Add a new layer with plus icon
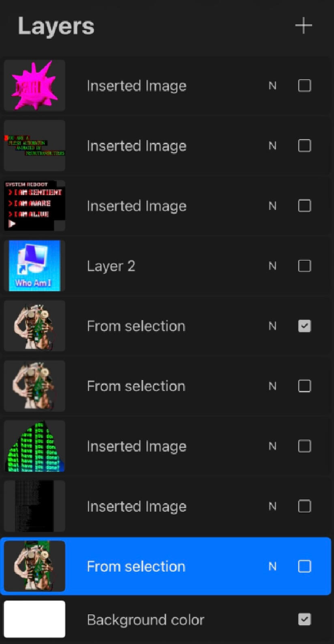334x644 pixels. pos(303,26)
